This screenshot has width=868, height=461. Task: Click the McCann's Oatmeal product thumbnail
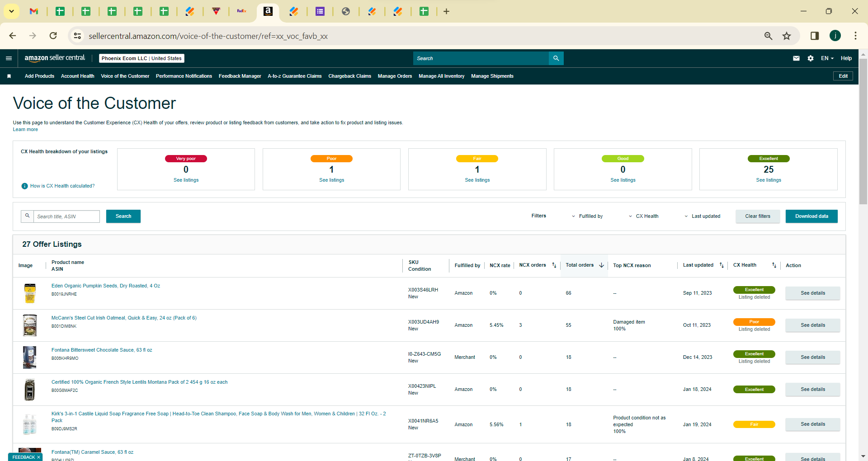pyautogui.click(x=30, y=325)
